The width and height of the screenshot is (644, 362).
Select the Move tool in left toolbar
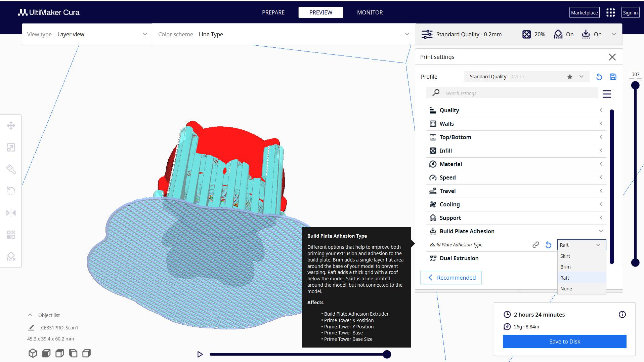[11, 126]
